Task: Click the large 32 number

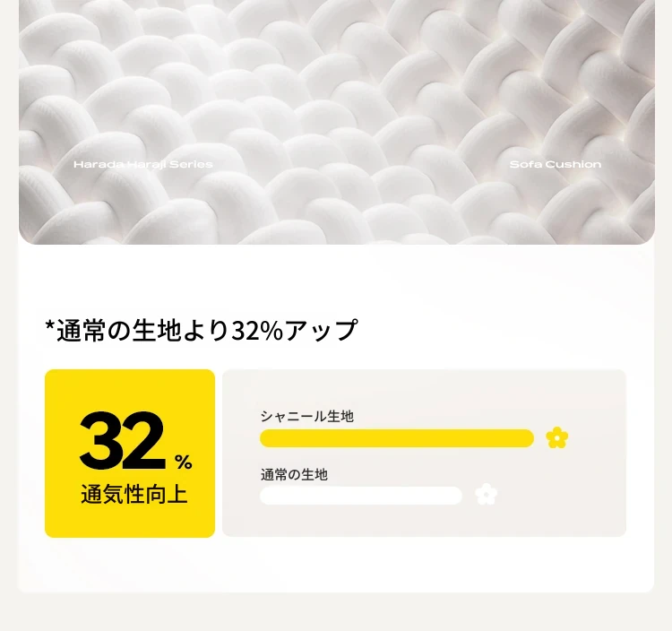Action: pyautogui.click(x=123, y=440)
